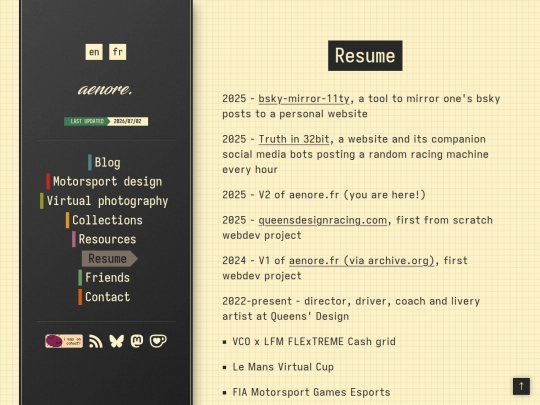
Task: Click 'FIA Motorsport Games Esports' item
Action: tap(311, 392)
